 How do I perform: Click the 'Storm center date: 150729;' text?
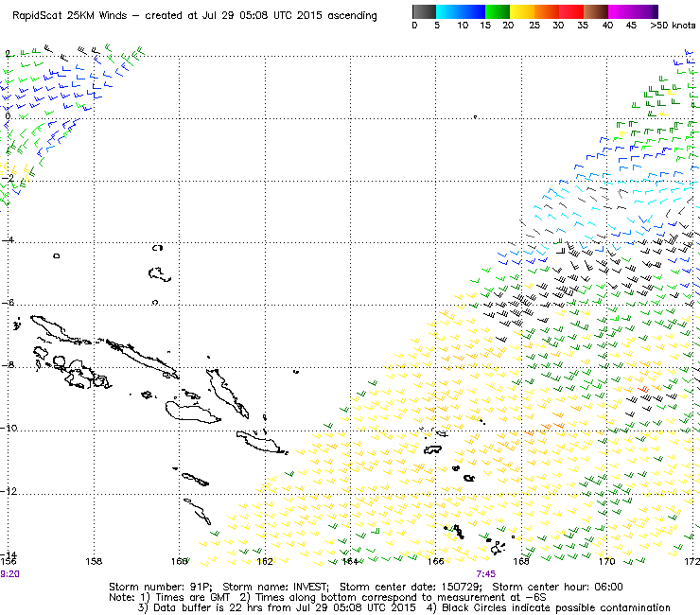pos(411,587)
